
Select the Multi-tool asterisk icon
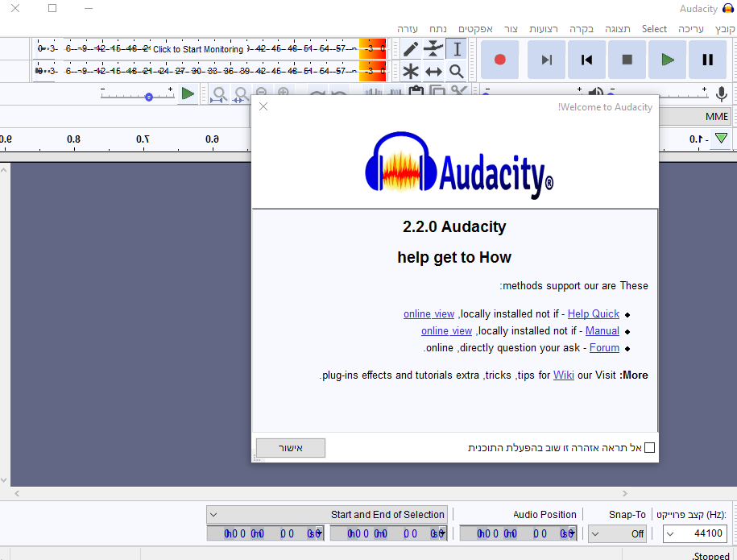[x=410, y=72]
